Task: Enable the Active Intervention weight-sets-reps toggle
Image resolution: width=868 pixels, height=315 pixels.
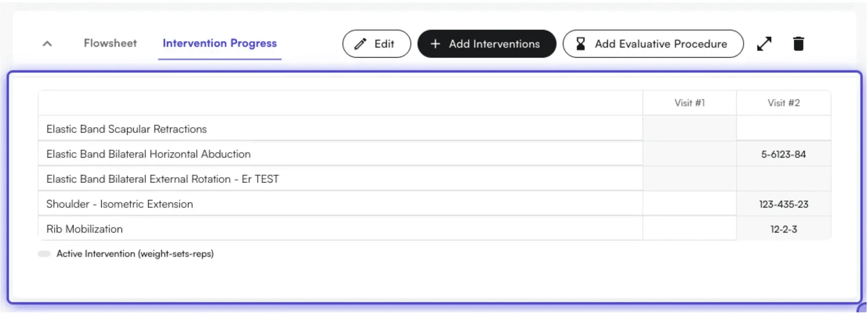Action: pos(45,254)
